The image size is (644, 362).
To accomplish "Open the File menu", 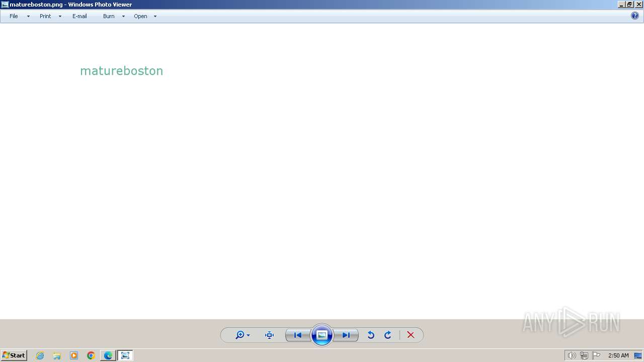I will coord(14,16).
